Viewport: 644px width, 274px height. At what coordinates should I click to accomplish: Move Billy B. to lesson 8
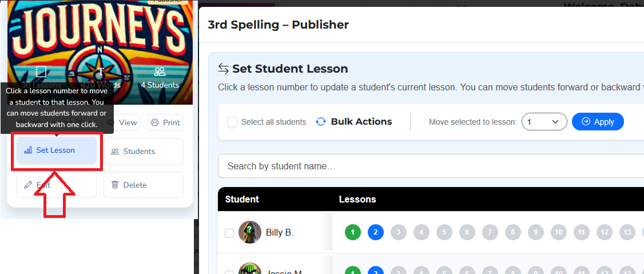[513, 232]
